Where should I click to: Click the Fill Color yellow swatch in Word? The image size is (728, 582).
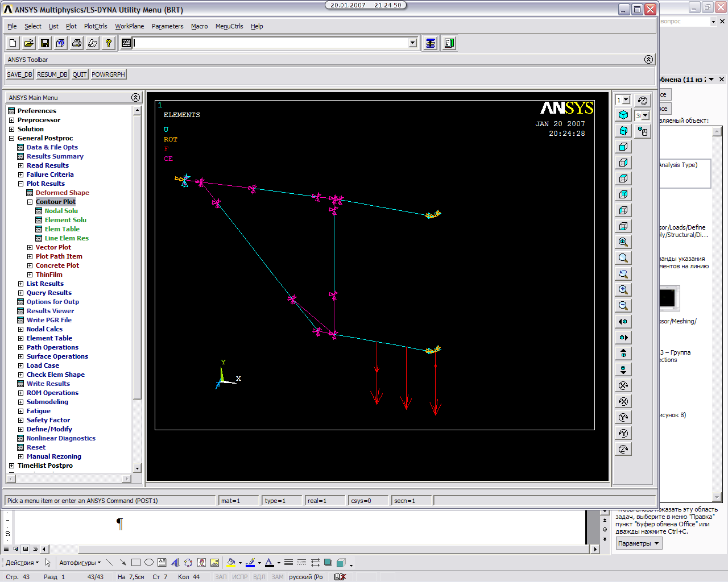click(x=231, y=563)
